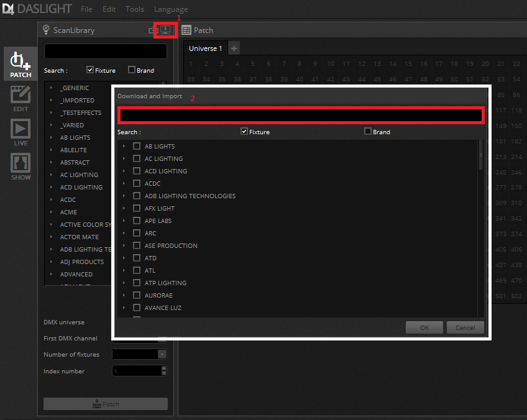Screen dimensions: 527x420
Task: Toggle Brand search checkbox in ScanLibrary
Action: [131, 70]
